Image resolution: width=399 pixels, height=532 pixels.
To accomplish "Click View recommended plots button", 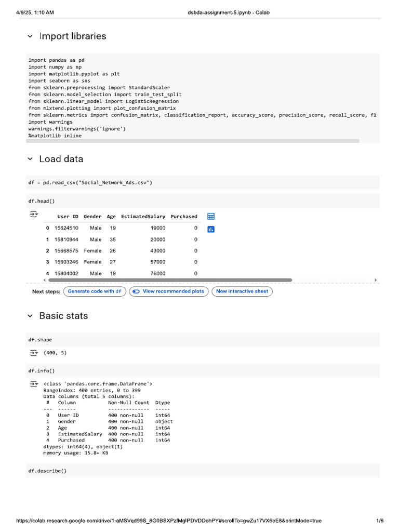I will [x=169, y=291].
